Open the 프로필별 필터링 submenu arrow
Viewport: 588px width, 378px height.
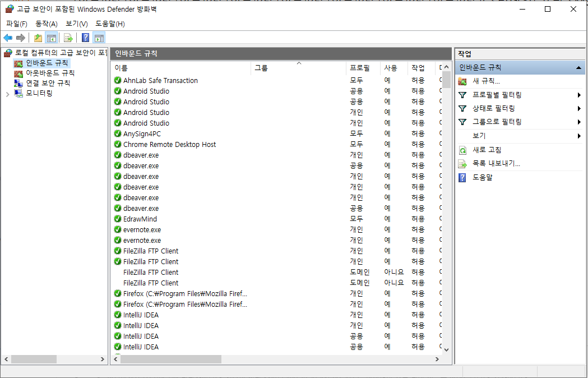(580, 95)
